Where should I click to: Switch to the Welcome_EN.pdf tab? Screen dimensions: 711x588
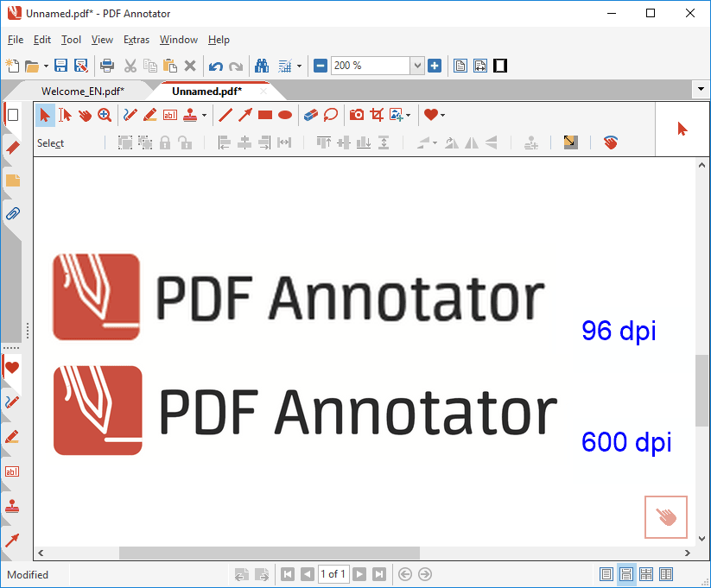coord(82,91)
